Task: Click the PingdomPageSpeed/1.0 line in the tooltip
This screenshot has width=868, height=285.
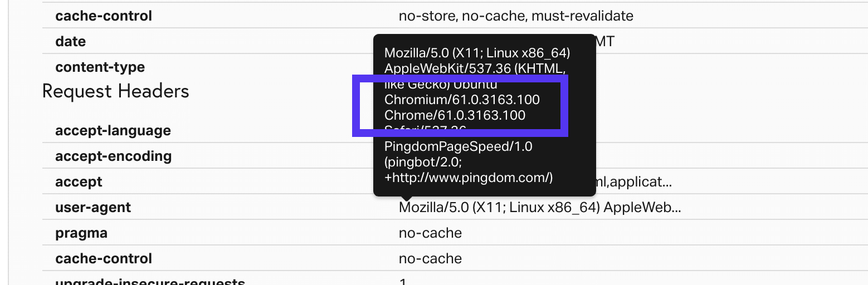Action: tap(459, 147)
